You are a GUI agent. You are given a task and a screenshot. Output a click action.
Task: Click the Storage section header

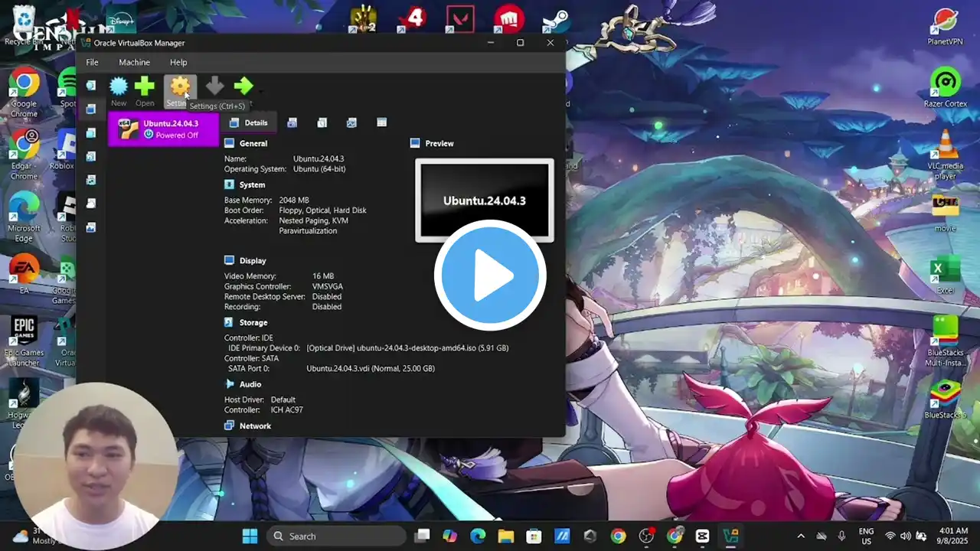click(x=253, y=322)
